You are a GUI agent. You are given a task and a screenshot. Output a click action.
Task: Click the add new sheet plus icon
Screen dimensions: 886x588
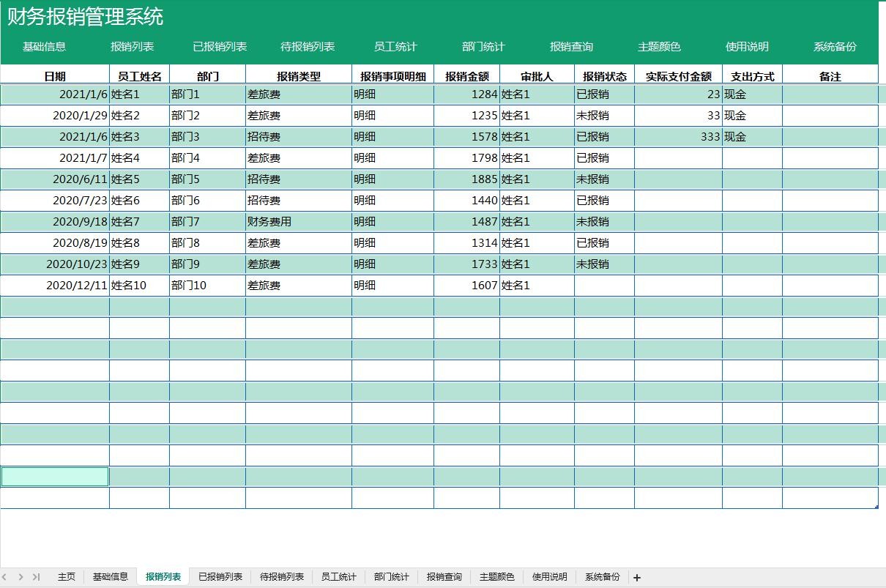pos(637,578)
